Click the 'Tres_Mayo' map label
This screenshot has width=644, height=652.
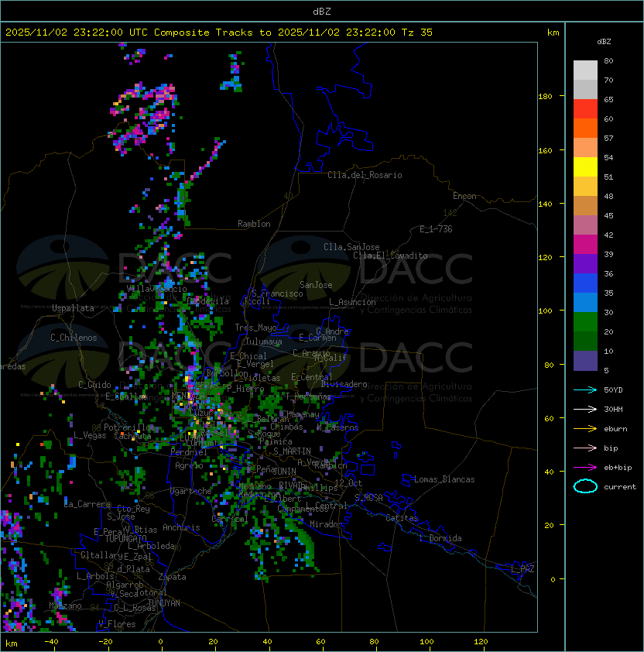click(255, 328)
